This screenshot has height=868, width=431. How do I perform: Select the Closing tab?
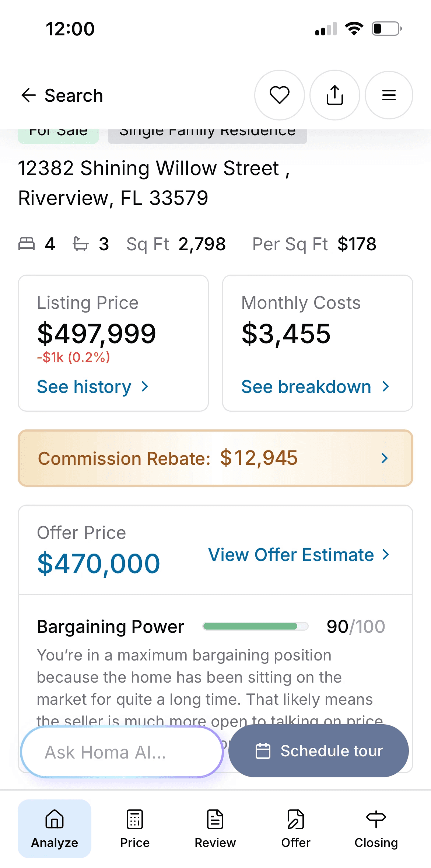tap(376, 828)
